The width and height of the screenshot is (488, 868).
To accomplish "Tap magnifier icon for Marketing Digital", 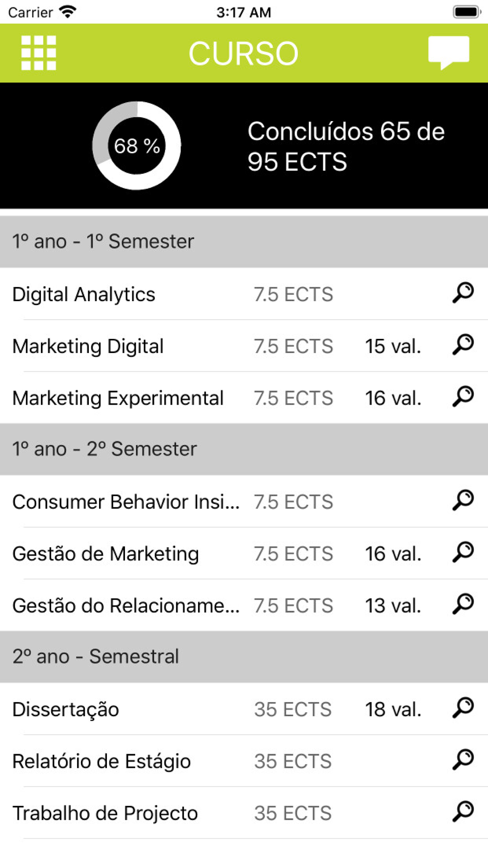I will click(463, 345).
